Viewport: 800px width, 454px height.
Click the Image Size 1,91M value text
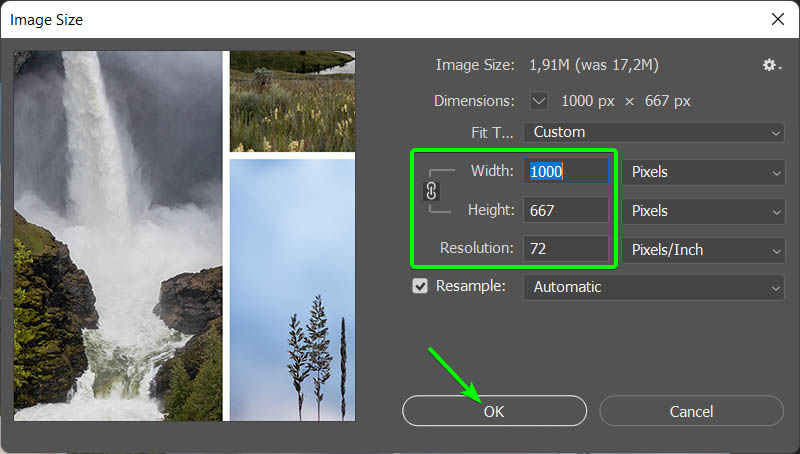pos(594,65)
